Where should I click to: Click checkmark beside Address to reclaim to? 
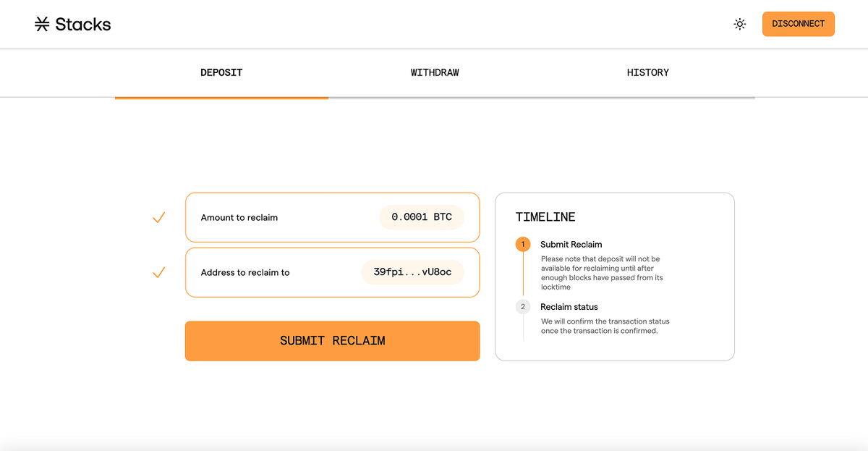point(159,272)
